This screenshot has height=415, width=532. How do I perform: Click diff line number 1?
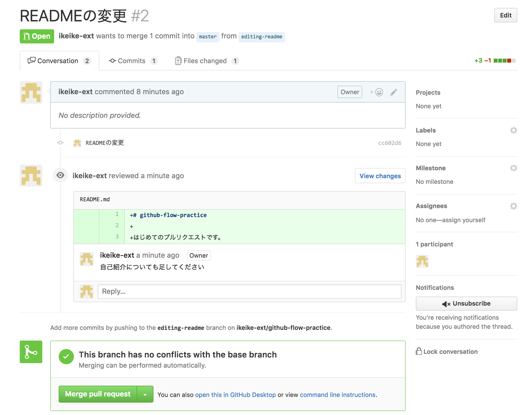(x=117, y=214)
